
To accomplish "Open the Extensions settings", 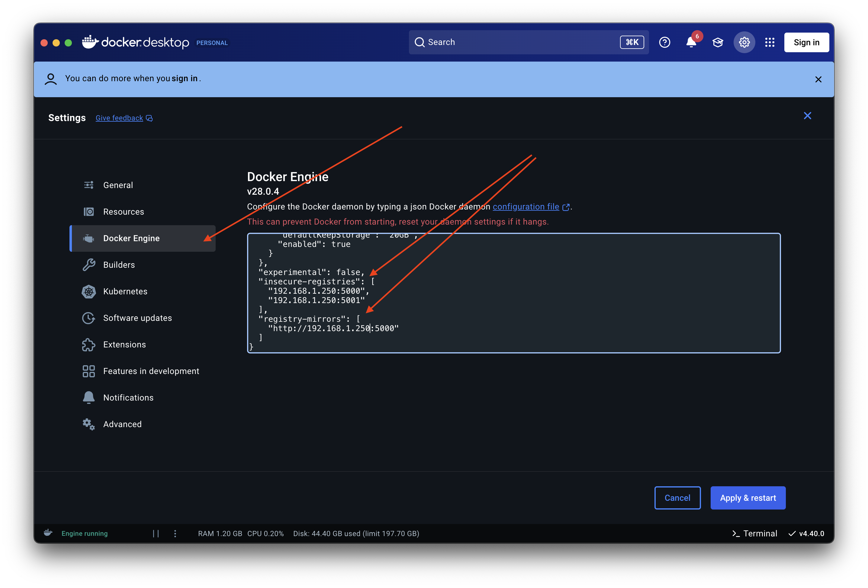I will point(142,344).
